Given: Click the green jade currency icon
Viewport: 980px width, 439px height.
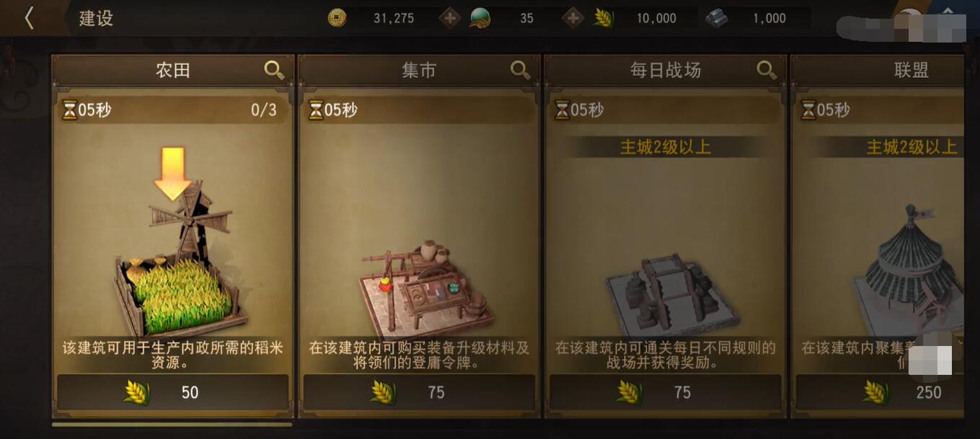Looking at the screenshot, I should (480, 18).
